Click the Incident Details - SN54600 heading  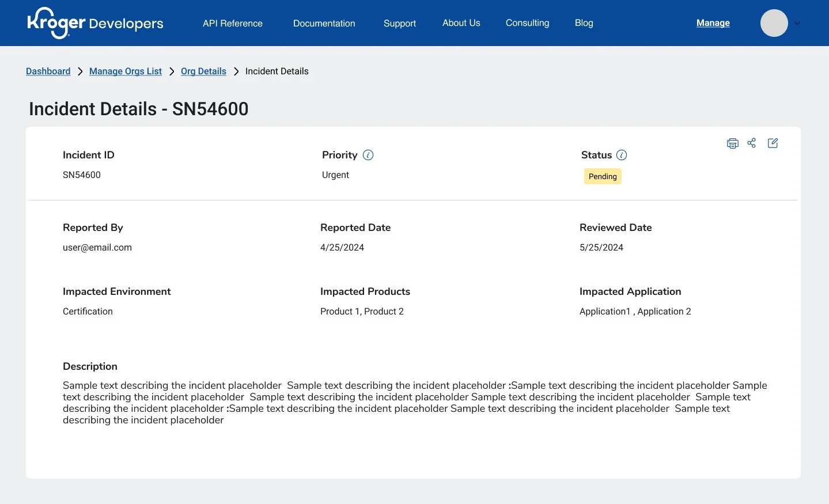tap(139, 109)
